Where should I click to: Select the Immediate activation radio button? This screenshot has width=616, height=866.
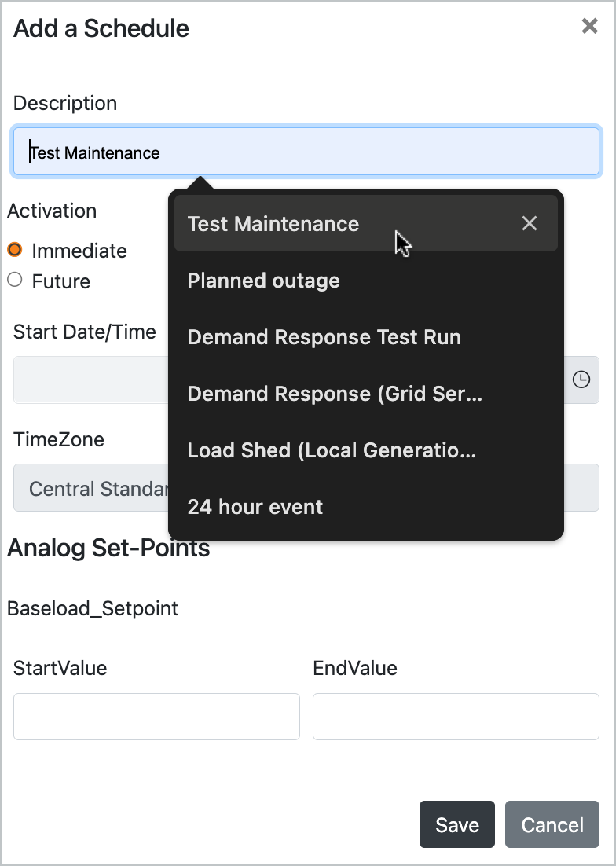point(13,250)
